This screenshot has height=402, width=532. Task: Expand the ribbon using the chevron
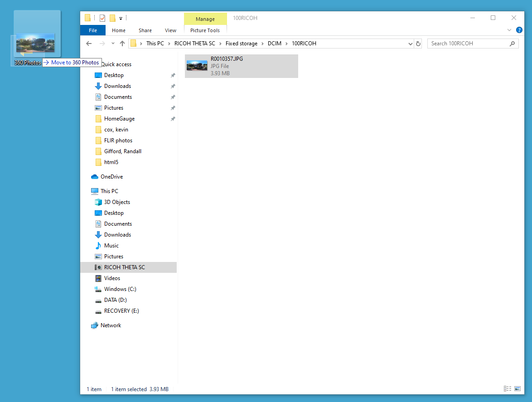(509, 30)
